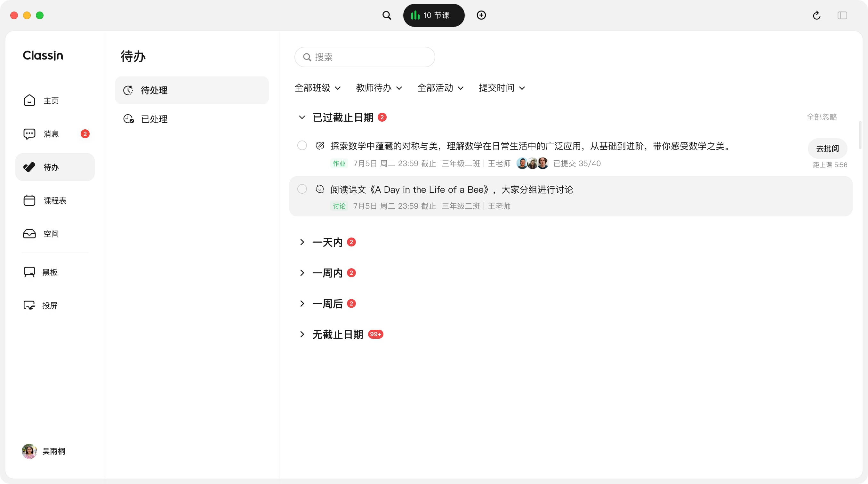Click the 已处理 clock-check icon
Screen dimensions: 868x484
coord(128,119)
